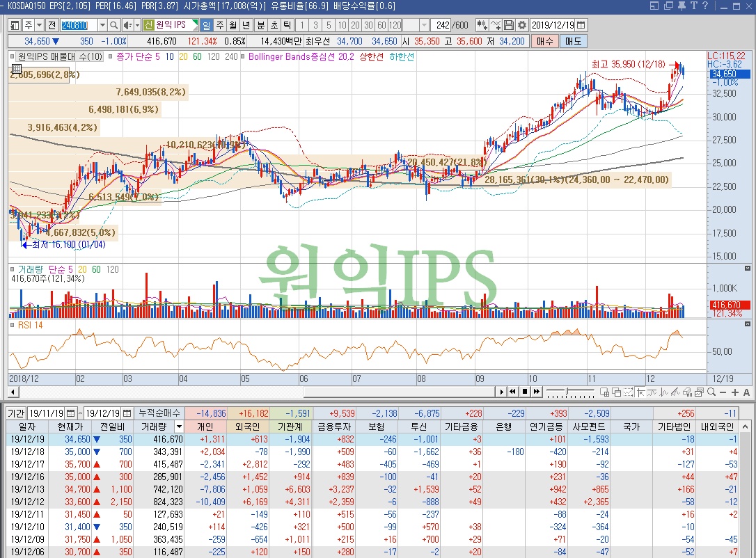The image size is (756, 558).
Task: Click the fast-forward button below chart
Action: (536, 392)
